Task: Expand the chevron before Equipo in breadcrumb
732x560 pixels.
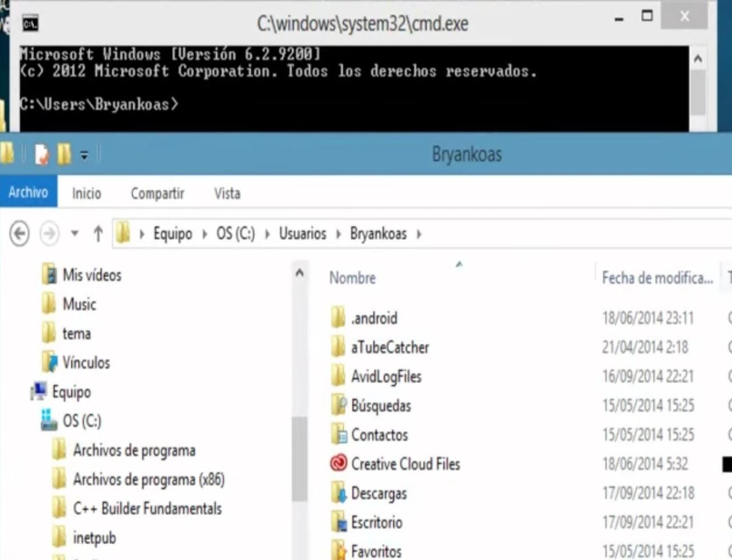Action: click(141, 234)
